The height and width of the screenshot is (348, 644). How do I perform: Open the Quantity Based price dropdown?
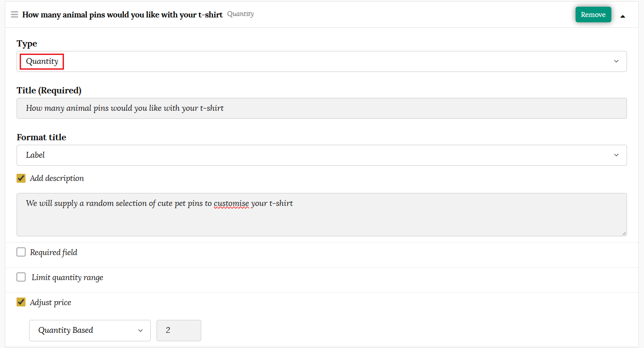[90, 331]
